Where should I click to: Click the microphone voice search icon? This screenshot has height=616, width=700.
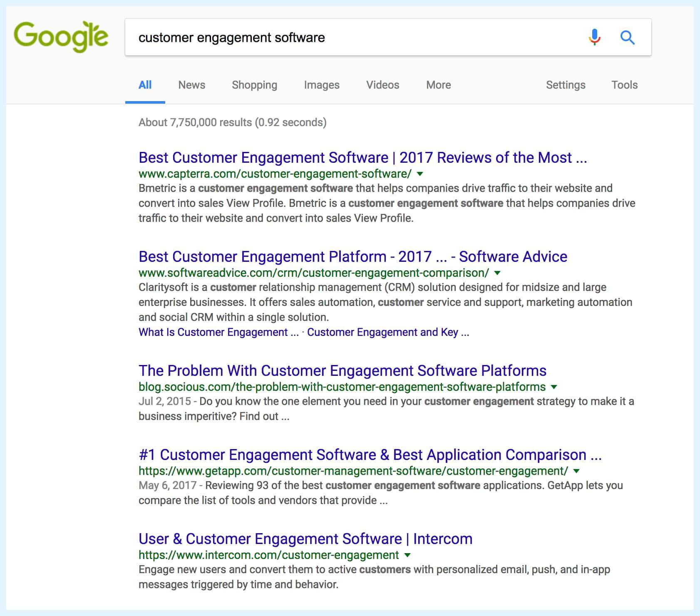595,37
